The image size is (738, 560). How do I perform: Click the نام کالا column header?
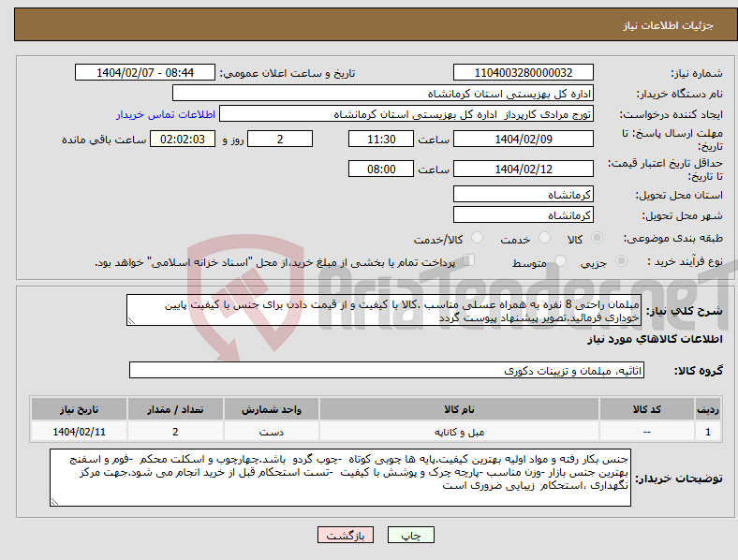point(459,409)
